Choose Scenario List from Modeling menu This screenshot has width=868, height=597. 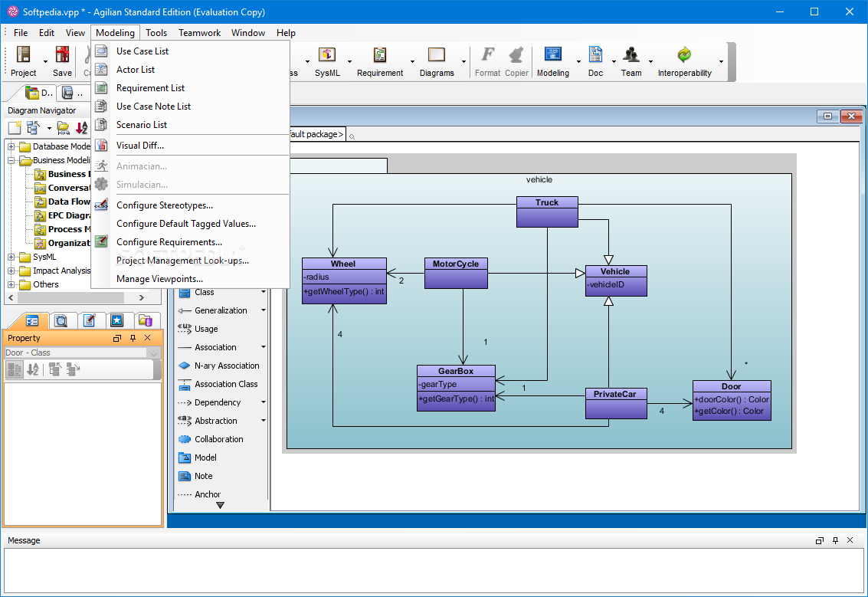pos(191,125)
